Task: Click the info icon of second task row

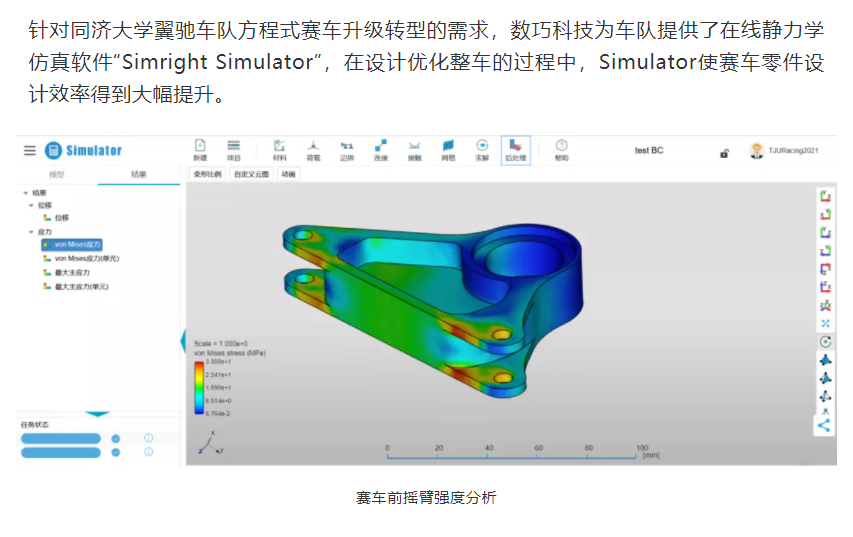Action: (x=149, y=452)
